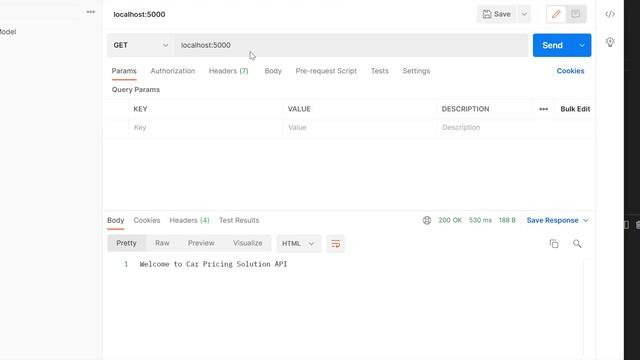The height and width of the screenshot is (360, 640).
Task: Expand the Send button dropdown arrow
Action: click(582, 45)
